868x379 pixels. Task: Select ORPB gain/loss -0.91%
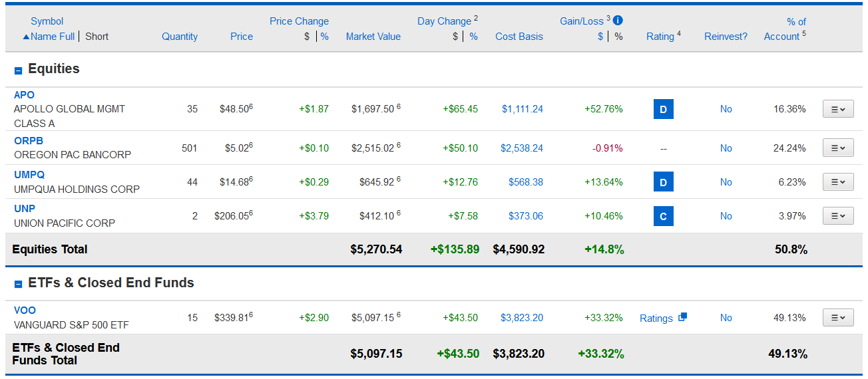[x=608, y=148]
